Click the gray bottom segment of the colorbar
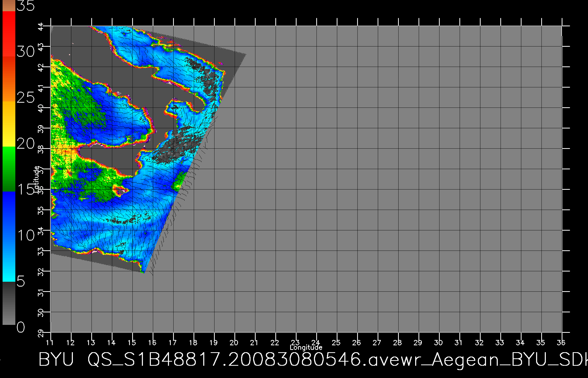This screenshot has width=588, height=378. (x=9, y=303)
